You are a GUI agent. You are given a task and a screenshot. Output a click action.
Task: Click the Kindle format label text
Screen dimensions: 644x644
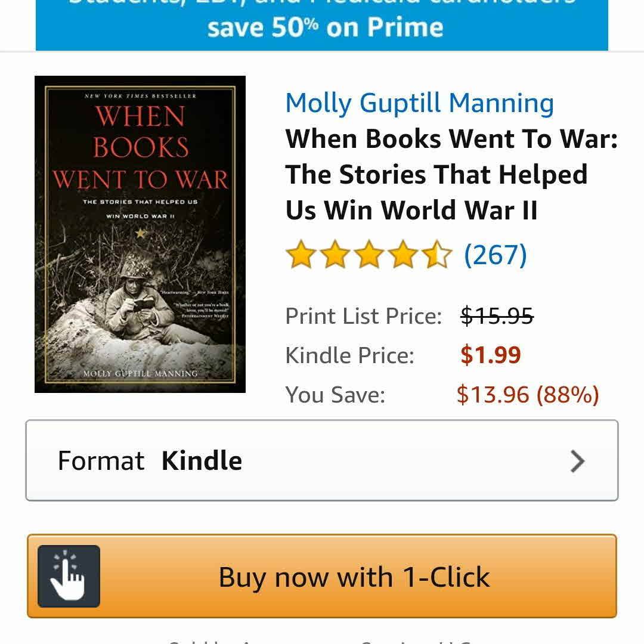tap(202, 460)
